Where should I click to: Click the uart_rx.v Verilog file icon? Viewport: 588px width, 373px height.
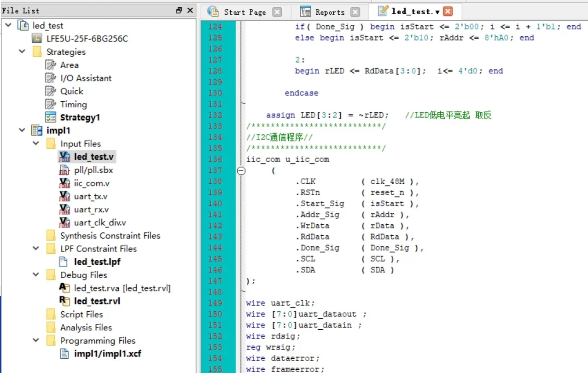(65, 209)
